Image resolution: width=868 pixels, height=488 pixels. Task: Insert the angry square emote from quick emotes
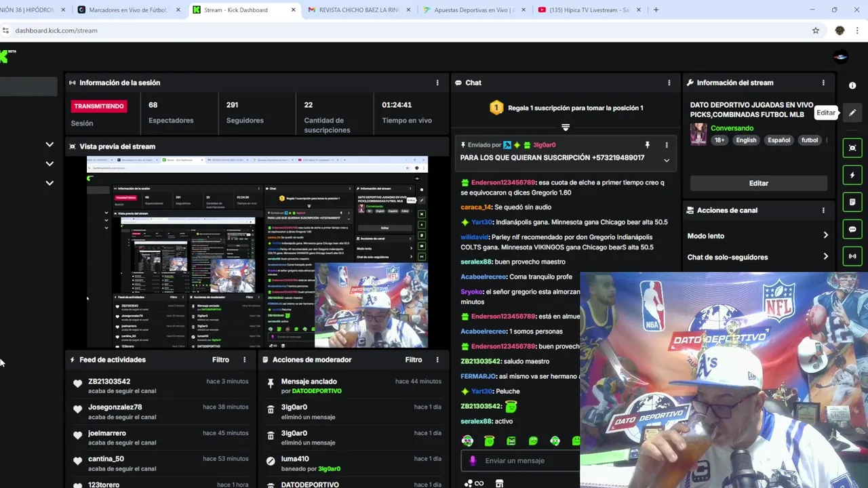511,441
